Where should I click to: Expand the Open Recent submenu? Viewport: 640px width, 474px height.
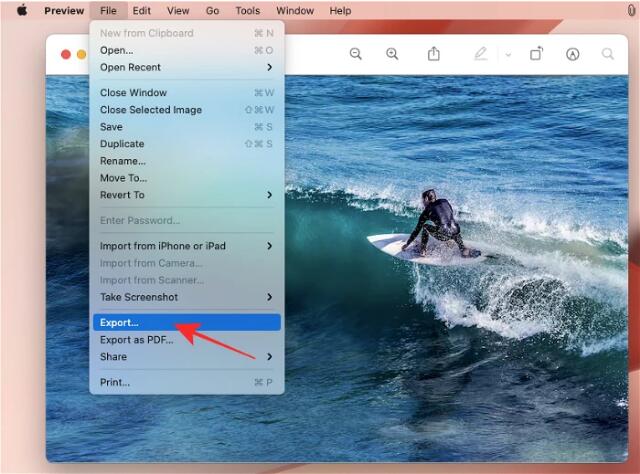point(185,67)
